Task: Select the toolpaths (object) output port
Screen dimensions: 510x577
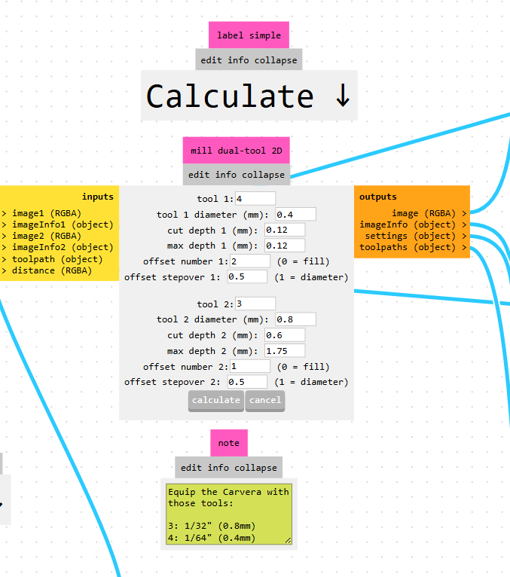Action: (413, 247)
